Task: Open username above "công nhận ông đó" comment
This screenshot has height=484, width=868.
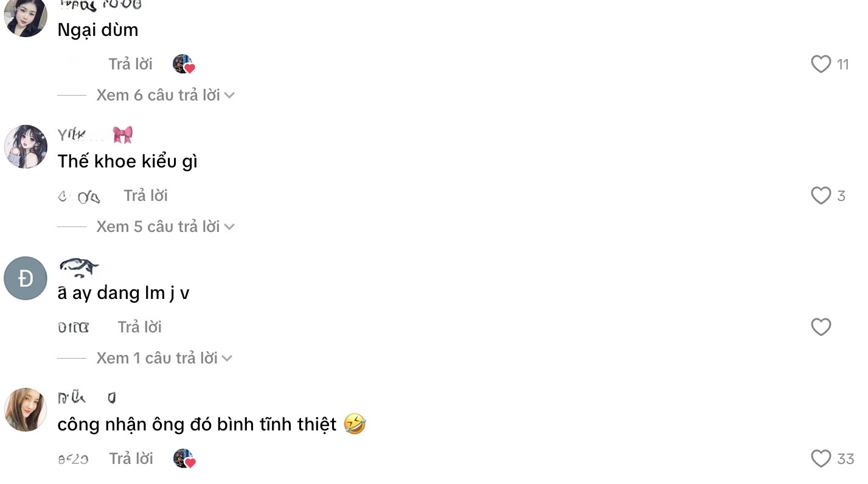Action: 86,398
